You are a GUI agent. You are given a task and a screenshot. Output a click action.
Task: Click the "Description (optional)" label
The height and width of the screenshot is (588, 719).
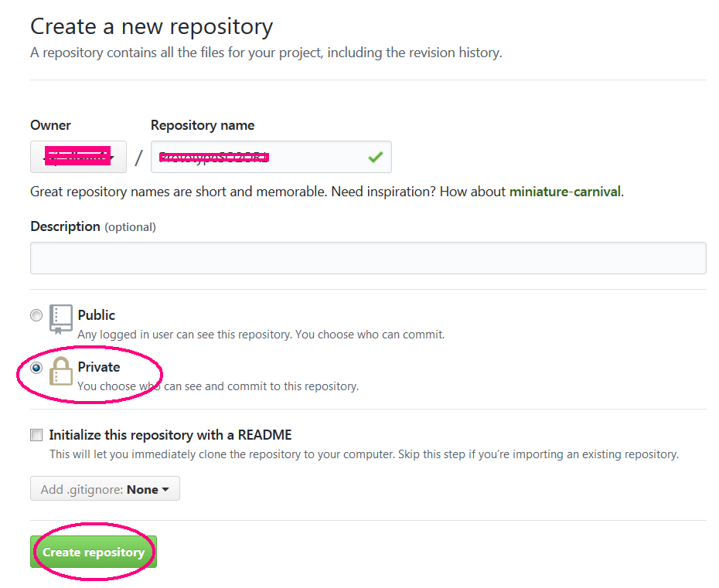tap(93, 226)
